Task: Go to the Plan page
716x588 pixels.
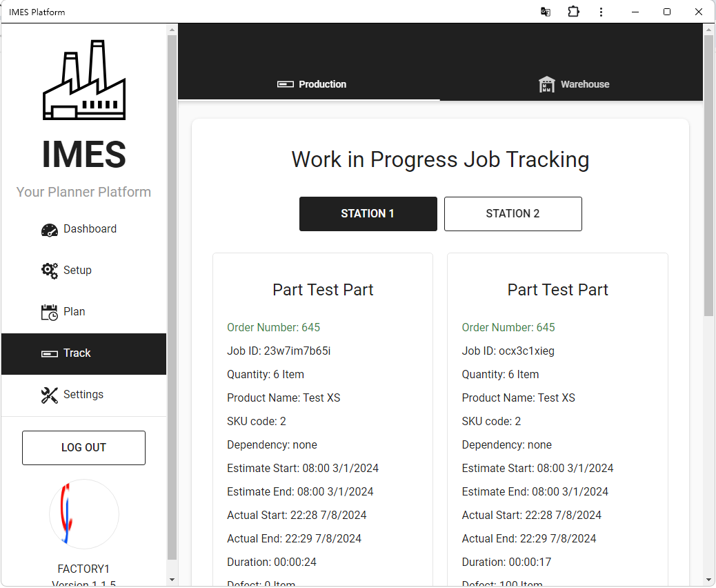Action: click(x=83, y=313)
